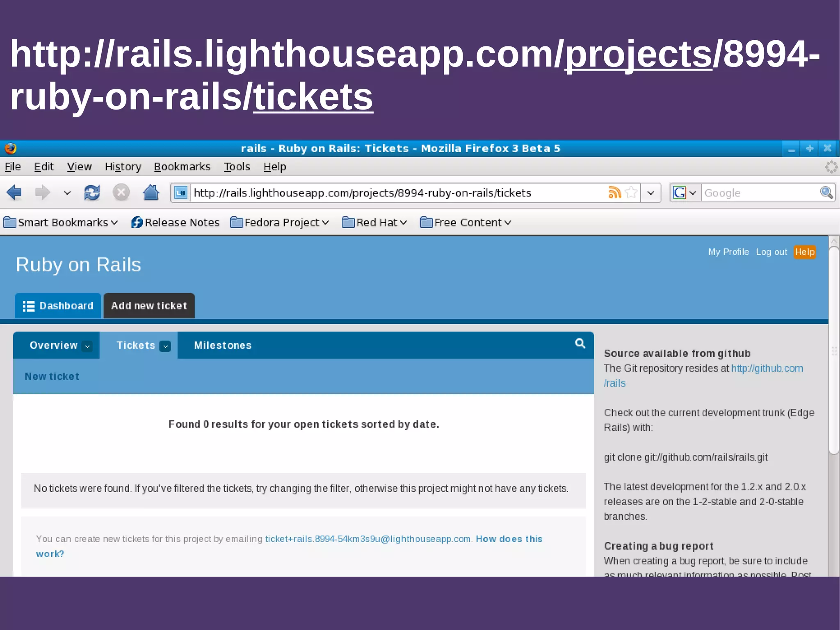This screenshot has height=630, width=840.
Task: Open the Smart Bookmarks folder dropdown
Action: pos(62,222)
